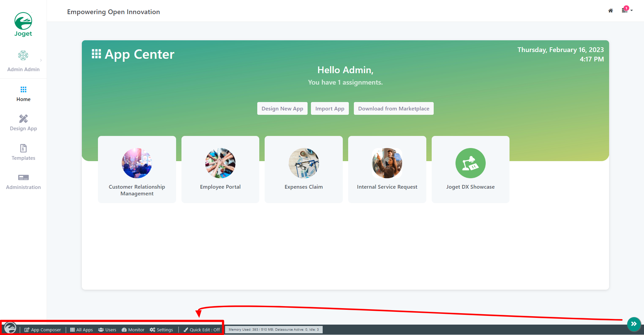Expand the inbox dropdown caret
Image resolution: width=644 pixels, height=335 pixels.
pyautogui.click(x=632, y=10)
